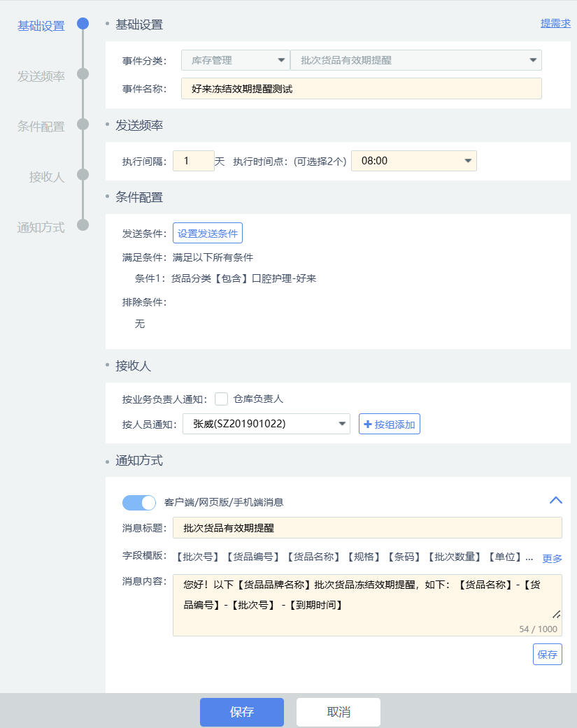Click the message textarea resize handle
The image size is (577, 728).
pyautogui.click(x=556, y=615)
